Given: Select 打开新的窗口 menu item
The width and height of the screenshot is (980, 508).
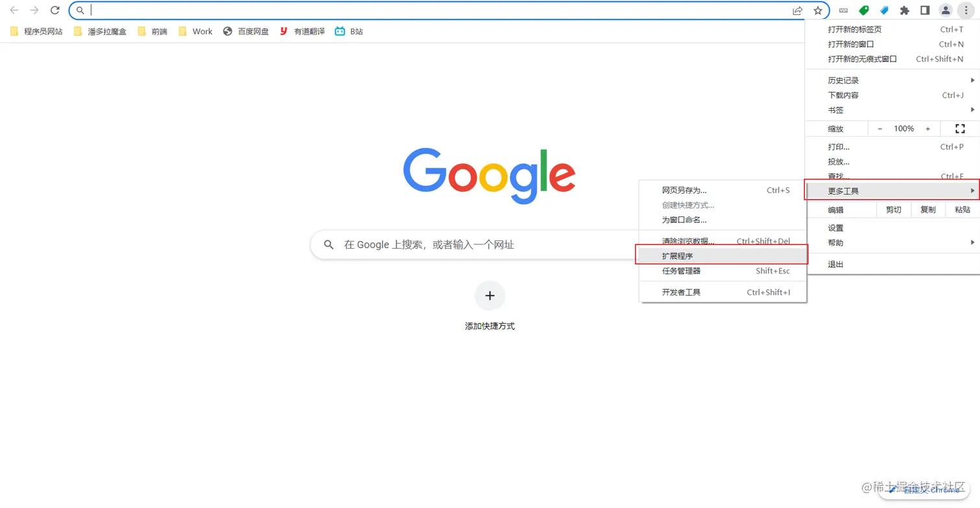Looking at the screenshot, I should click(892, 44).
